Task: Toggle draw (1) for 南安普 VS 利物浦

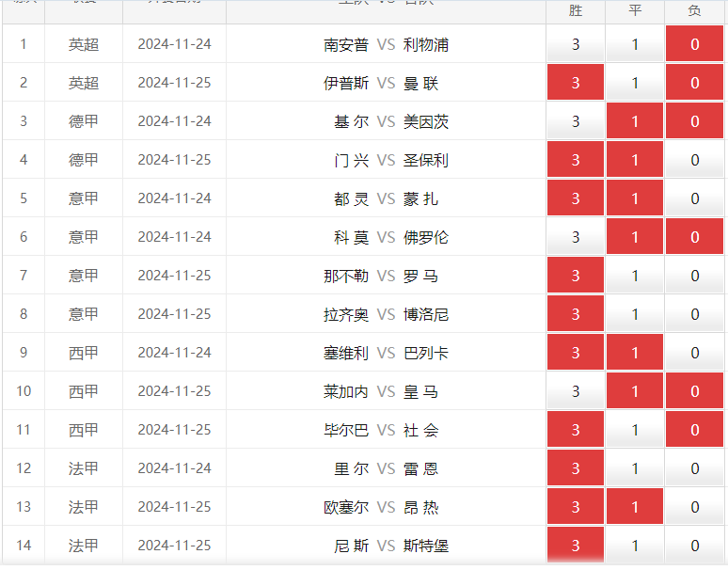Action: pos(635,44)
